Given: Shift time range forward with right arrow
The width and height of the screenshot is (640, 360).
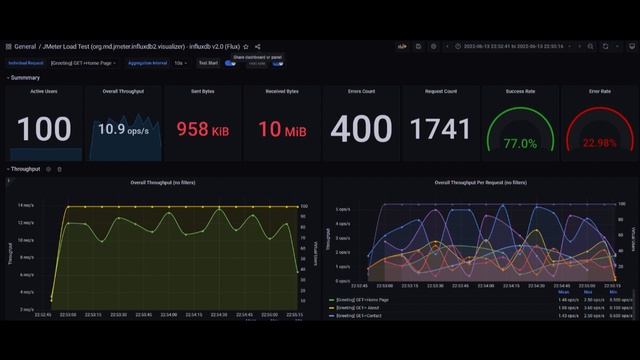Looking at the screenshot, I should point(580,47).
